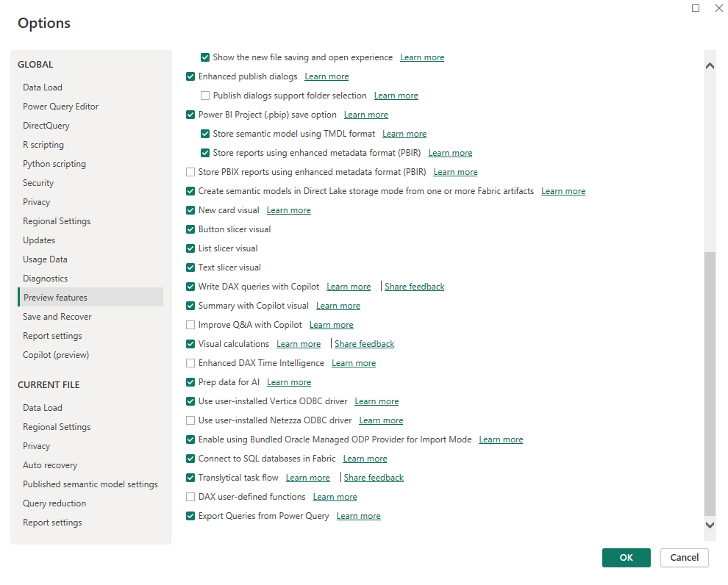Open Learn more for Prep data for AI
Viewport: 728px width, 585px height.
pos(288,381)
